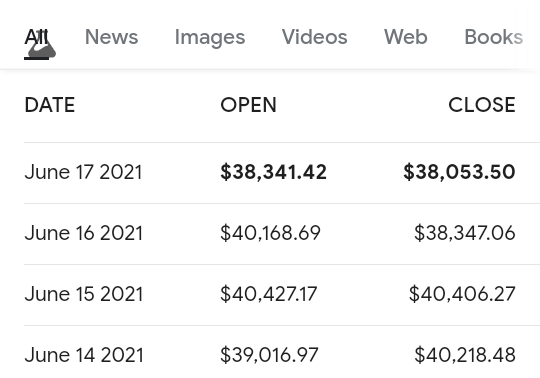540x378 pixels.
Task: Click the $38,341.42 open price
Action: (x=273, y=172)
